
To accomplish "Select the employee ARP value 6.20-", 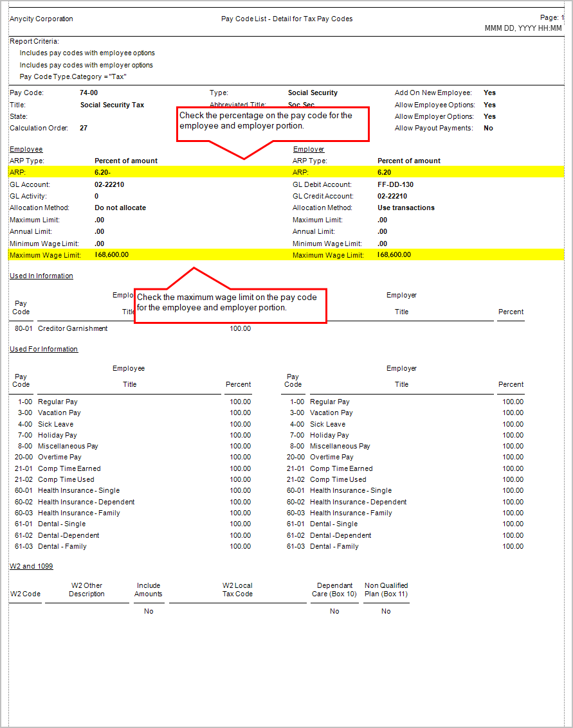I will tap(102, 172).
